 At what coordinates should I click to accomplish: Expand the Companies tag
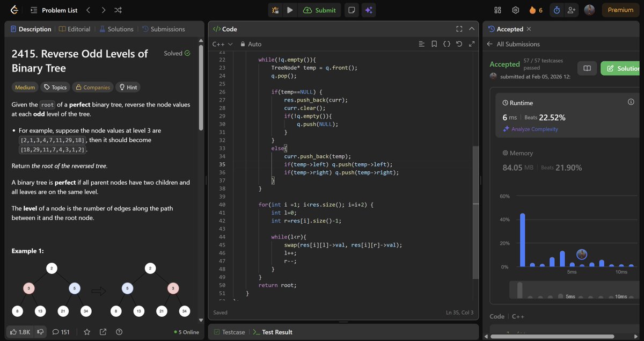click(93, 87)
